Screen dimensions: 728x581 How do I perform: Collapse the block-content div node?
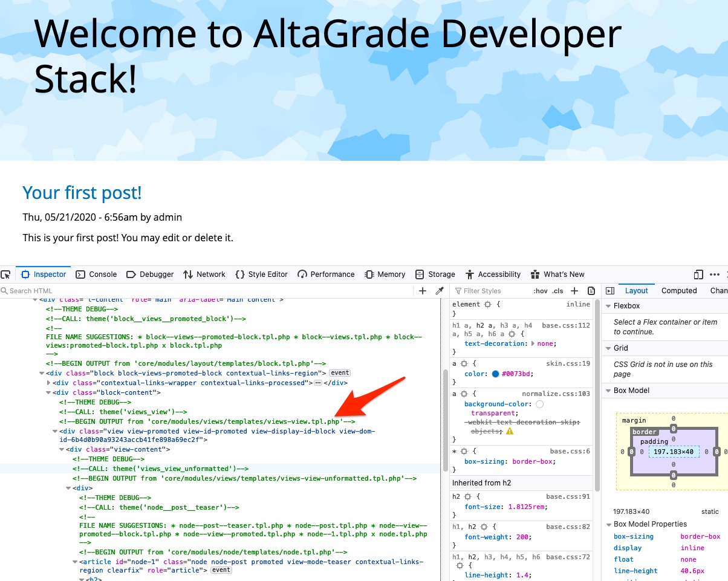pyautogui.click(x=49, y=392)
